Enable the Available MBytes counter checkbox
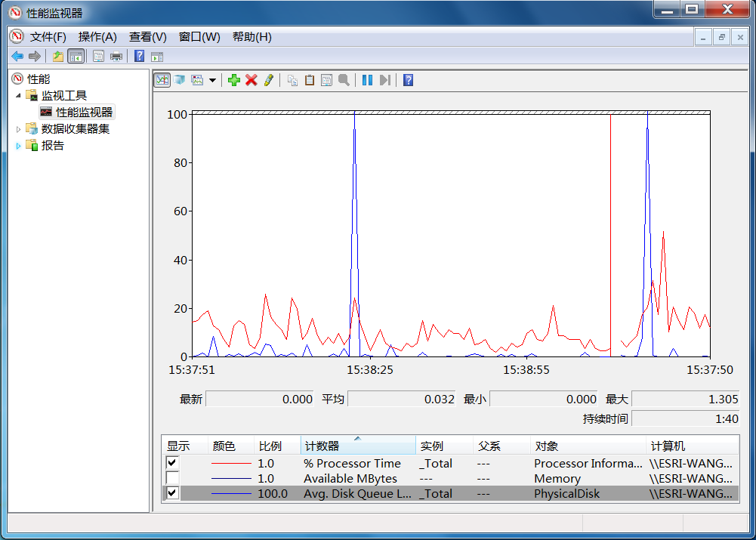The width and height of the screenshot is (756, 540). click(172, 478)
